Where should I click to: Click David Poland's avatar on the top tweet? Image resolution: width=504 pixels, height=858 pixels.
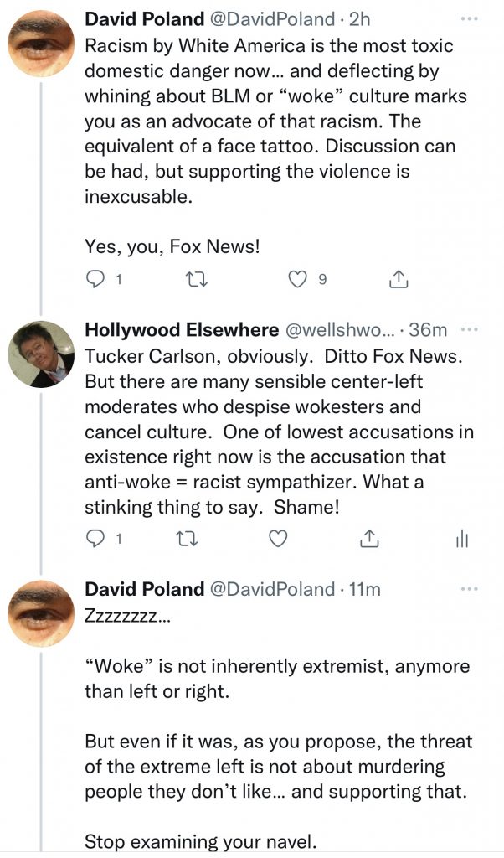click(41, 45)
